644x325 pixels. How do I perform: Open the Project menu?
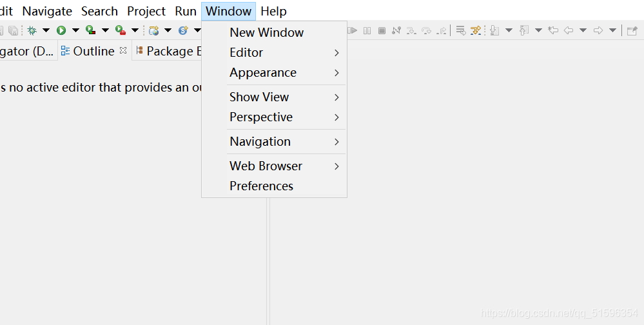click(x=146, y=11)
